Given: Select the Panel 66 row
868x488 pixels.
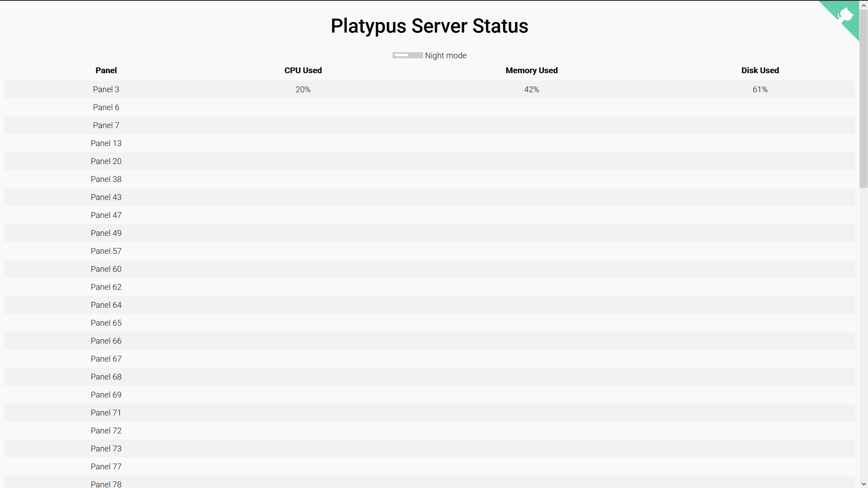Looking at the screenshot, I should coord(106,341).
